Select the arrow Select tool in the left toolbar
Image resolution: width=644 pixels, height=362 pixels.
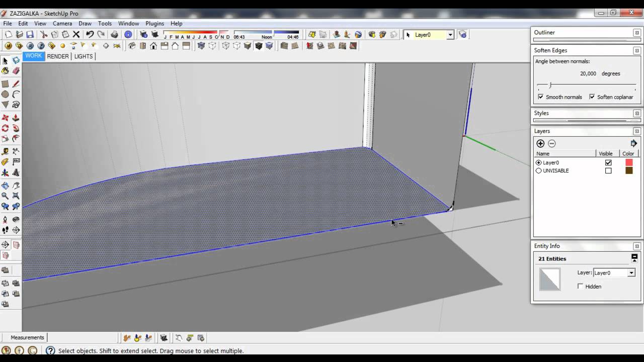(5, 60)
